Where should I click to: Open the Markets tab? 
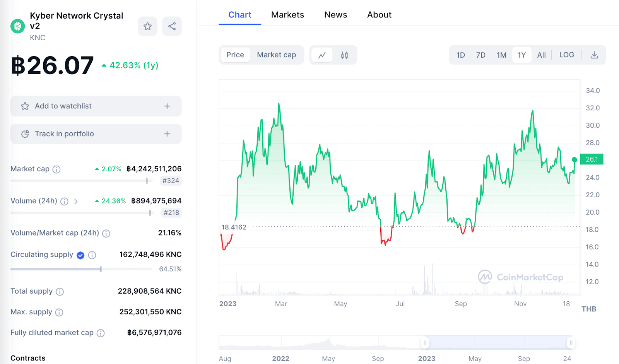tap(287, 15)
